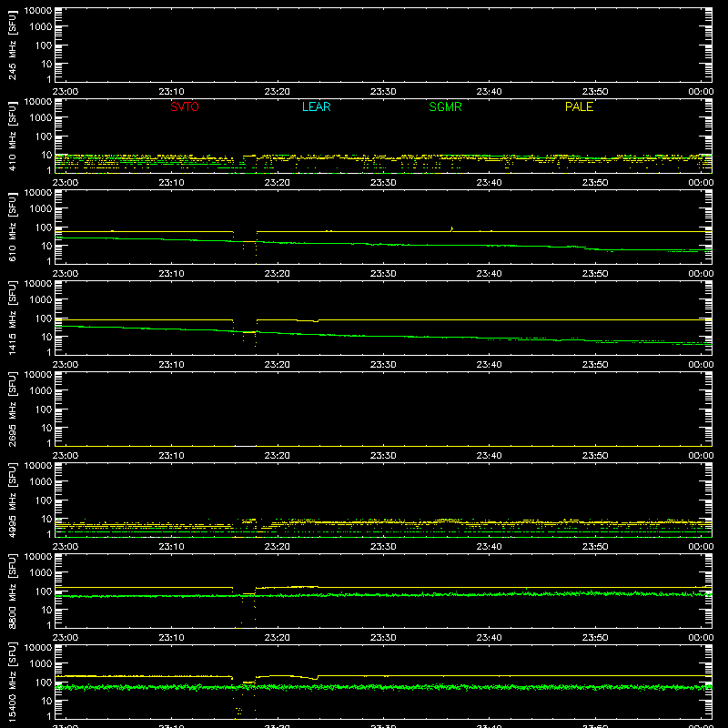Click 23:20 time label below 8800 MHz panel

pyautogui.click(x=278, y=638)
